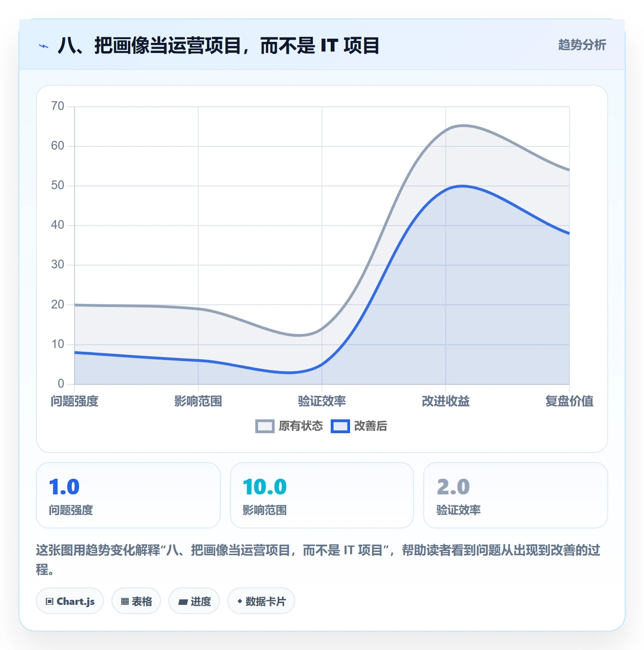
Task: Click the 改进收益 x-axis label
Action: (x=446, y=401)
